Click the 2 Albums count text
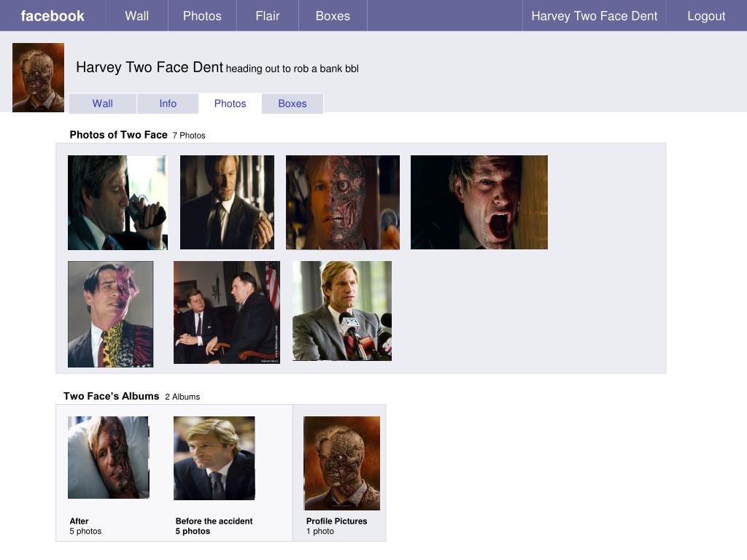 coord(182,397)
